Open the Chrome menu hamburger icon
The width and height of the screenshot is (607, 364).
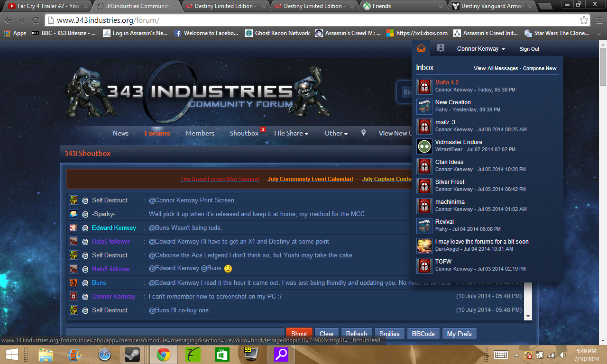598,20
